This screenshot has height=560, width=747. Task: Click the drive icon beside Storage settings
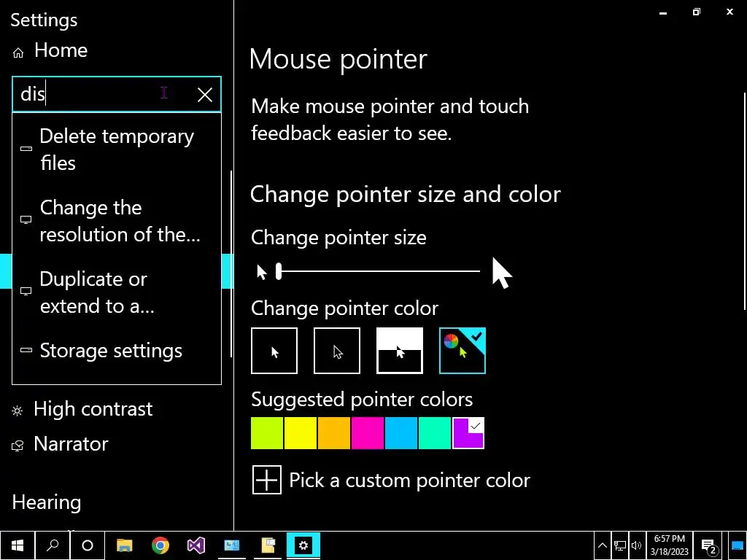point(26,351)
